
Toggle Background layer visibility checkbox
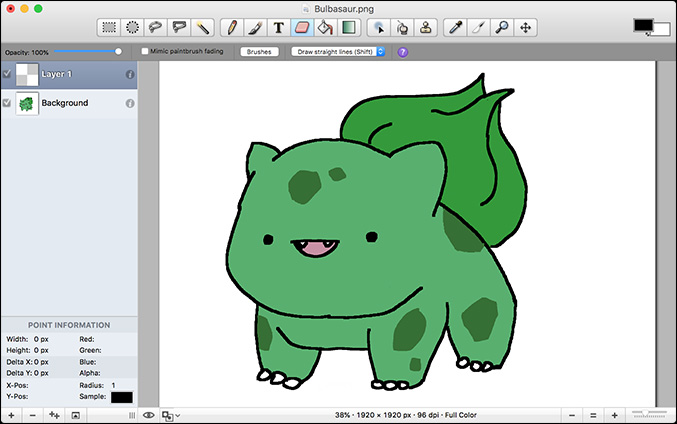coord(7,103)
